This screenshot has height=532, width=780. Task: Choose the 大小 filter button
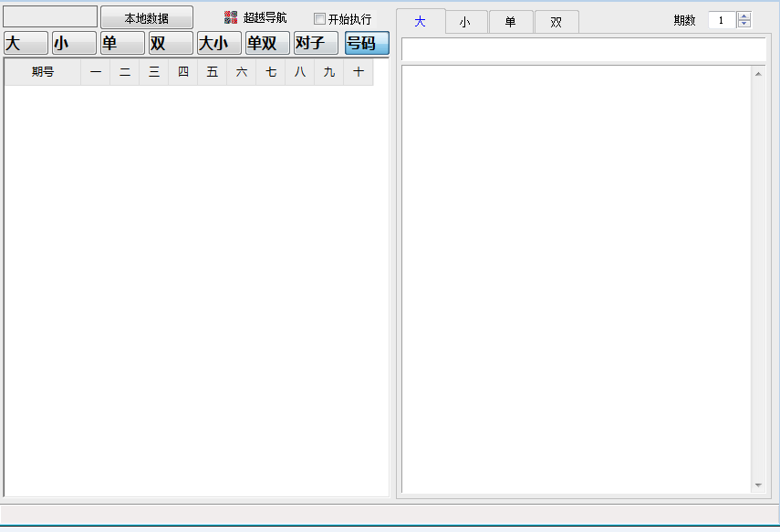[219, 43]
